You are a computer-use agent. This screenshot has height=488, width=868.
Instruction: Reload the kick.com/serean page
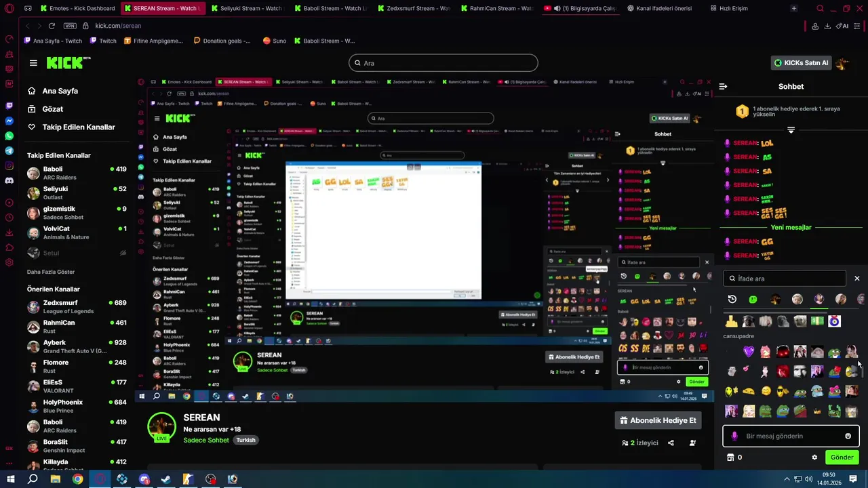click(x=52, y=26)
